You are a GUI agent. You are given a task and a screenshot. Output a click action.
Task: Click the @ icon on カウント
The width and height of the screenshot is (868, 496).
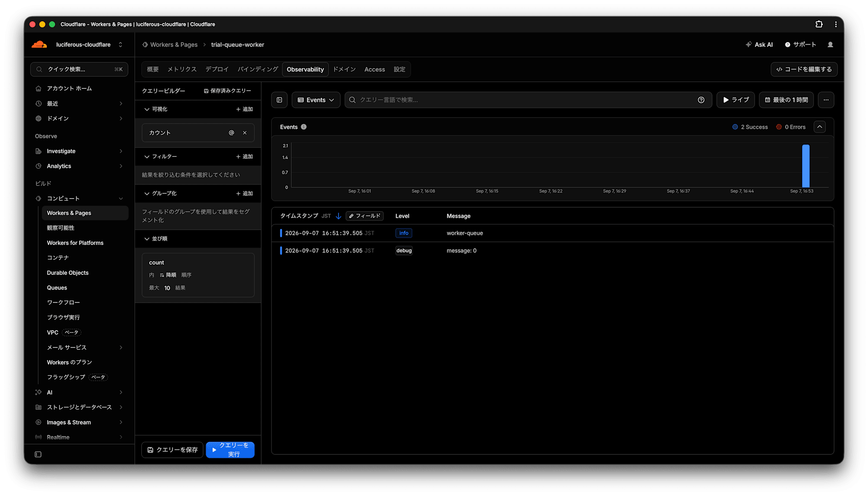tap(231, 133)
